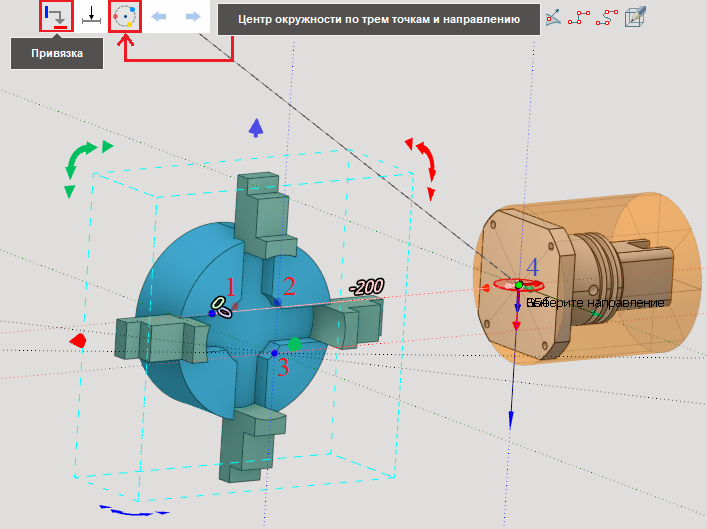
Task: Pick the first snap icon right of tooltip
Action: tap(553, 17)
